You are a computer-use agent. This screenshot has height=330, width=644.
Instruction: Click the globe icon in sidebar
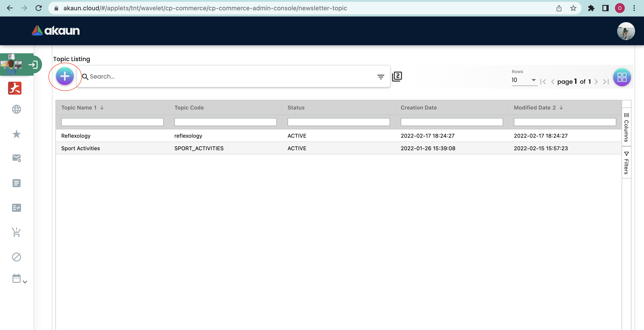[17, 109]
